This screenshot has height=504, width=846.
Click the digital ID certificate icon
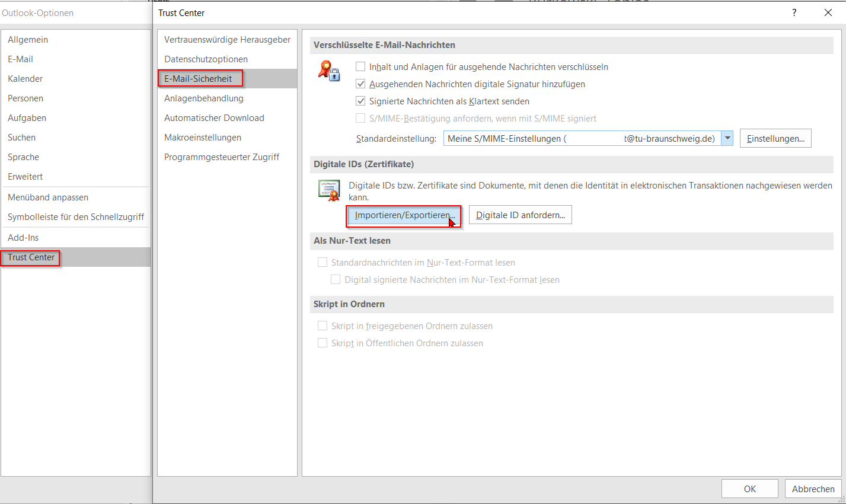point(329,190)
